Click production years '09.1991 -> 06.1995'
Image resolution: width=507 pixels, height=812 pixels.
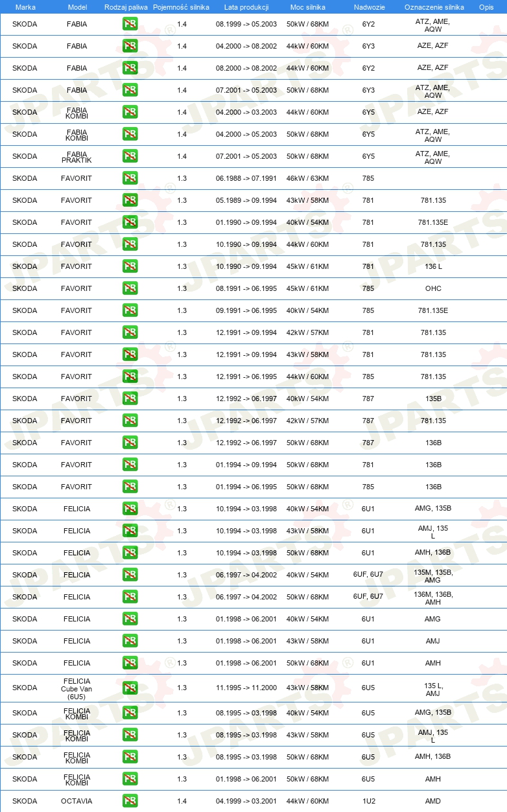[x=246, y=310]
